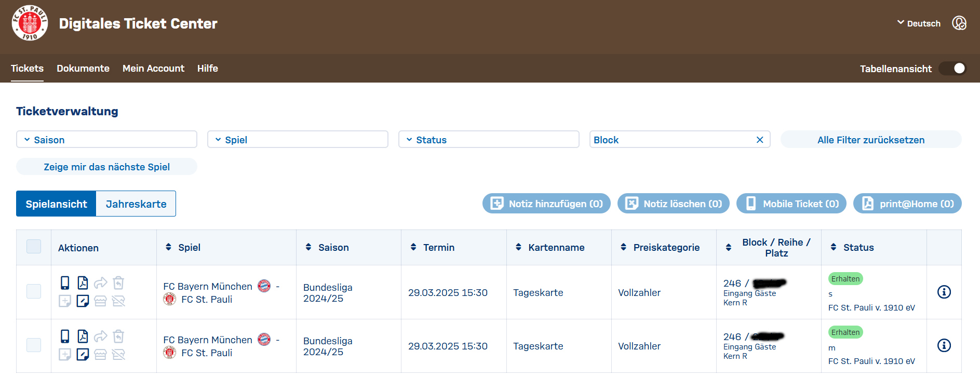
Task: Expand the Saison filter dropdown
Action: 106,139
